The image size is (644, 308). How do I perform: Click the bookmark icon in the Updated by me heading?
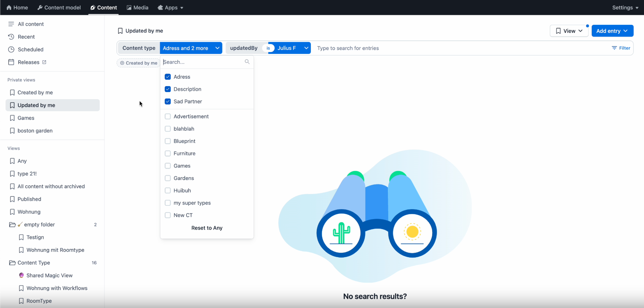pos(120,31)
